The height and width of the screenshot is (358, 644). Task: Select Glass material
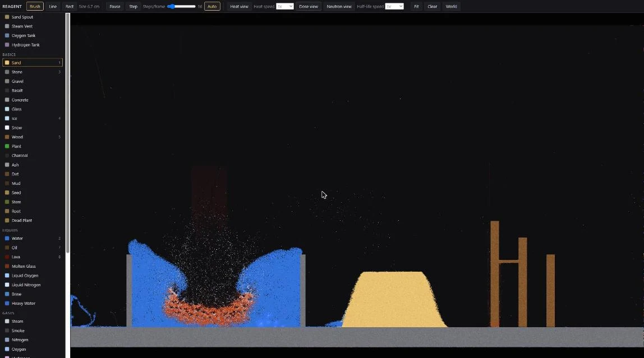coord(33,109)
